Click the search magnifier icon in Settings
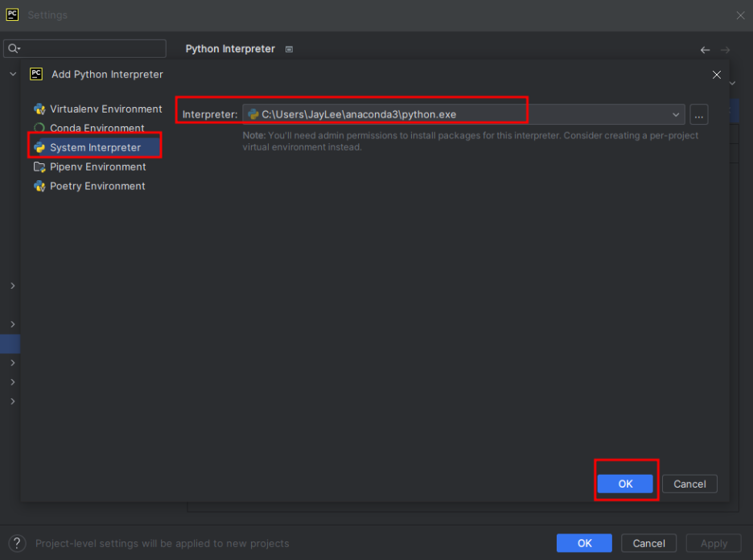 (x=14, y=48)
